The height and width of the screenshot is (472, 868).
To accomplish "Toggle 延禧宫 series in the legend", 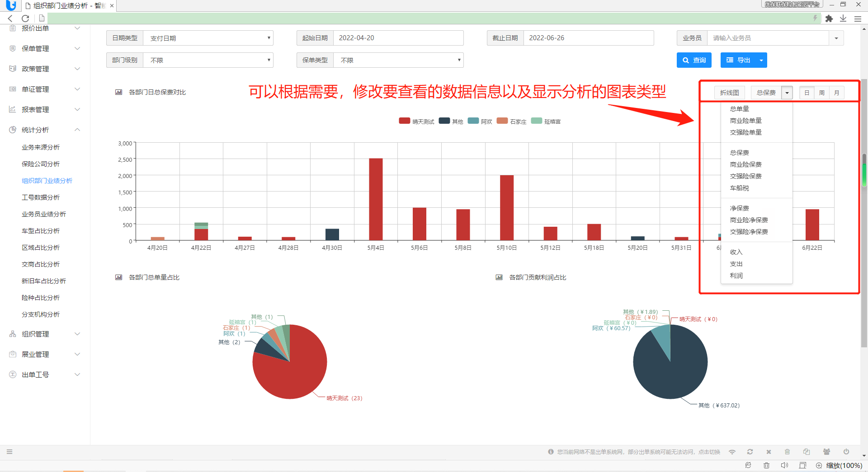I will 546,121.
